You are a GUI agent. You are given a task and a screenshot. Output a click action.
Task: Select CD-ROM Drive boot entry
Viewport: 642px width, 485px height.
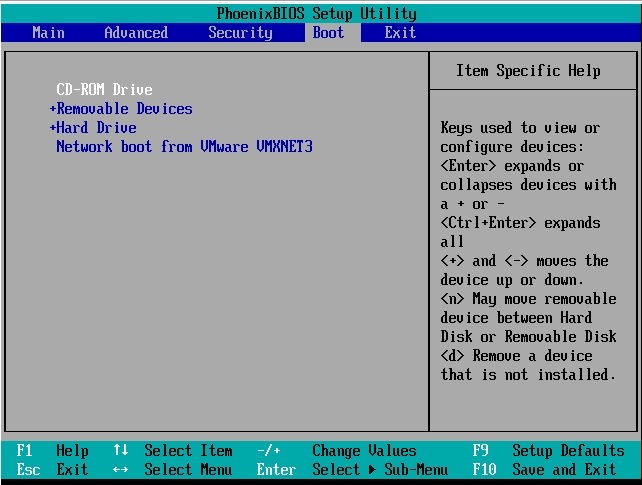coord(104,90)
